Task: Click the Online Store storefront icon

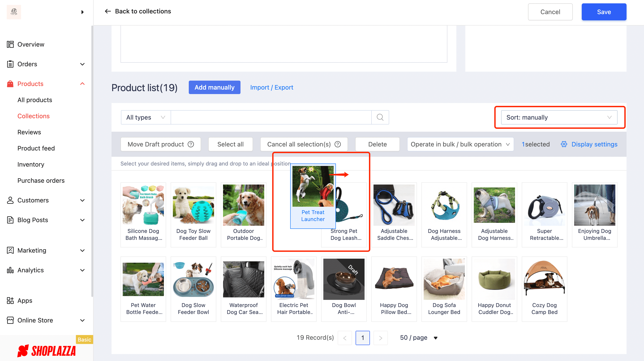Action: pyautogui.click(x=10, y=320)
